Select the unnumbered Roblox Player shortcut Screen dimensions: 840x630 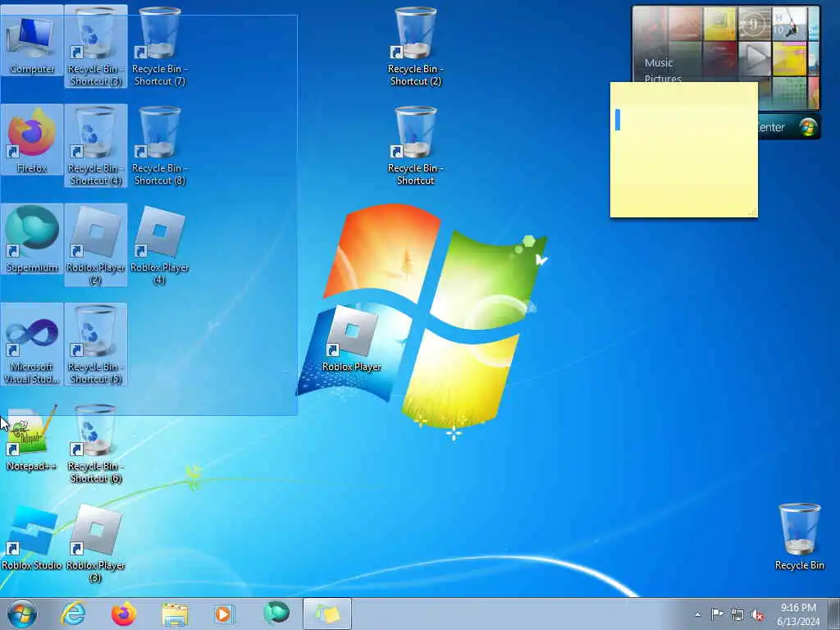351,339
